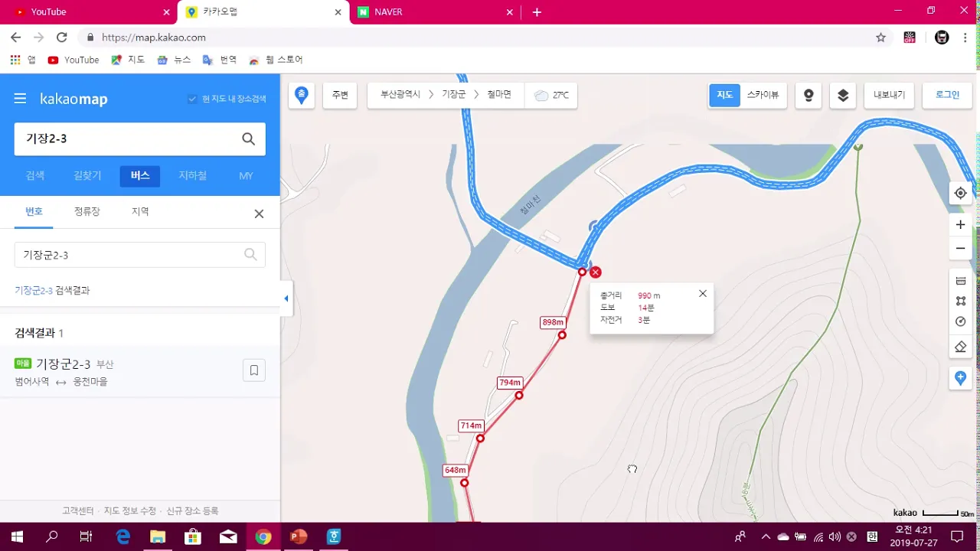Click the 794m measurement label
This screenshot has width=980, height=551.
pyautogui.click(x=510, y=383)
